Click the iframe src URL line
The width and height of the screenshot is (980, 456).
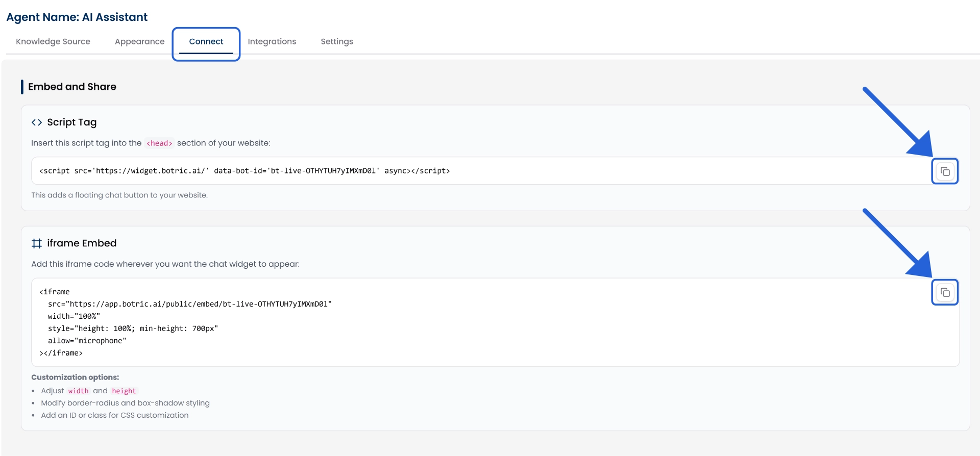(x=190, y=304)
